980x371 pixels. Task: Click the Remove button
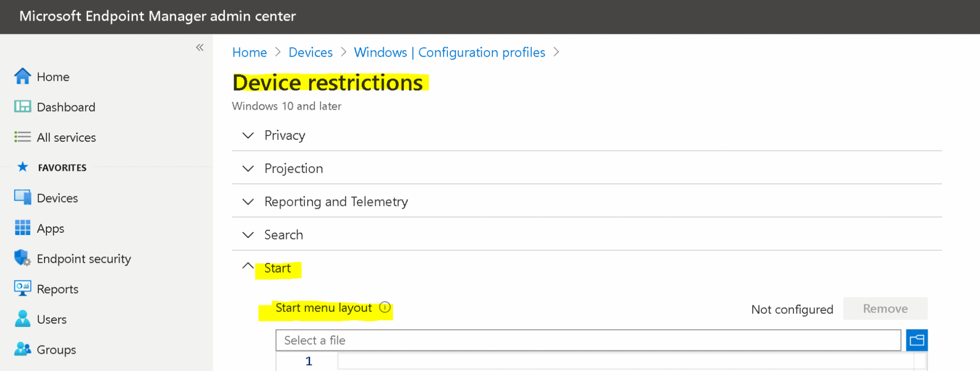click(885, 309)
